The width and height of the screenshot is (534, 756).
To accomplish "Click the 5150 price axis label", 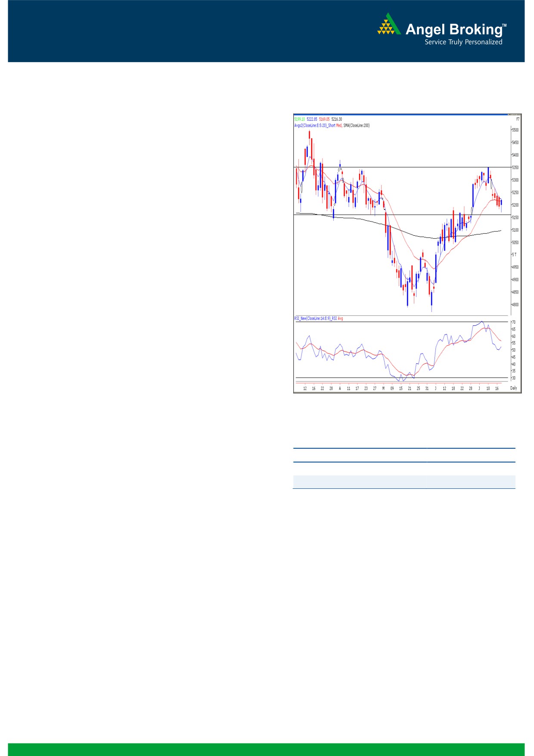I will click(x=515, y=218).
